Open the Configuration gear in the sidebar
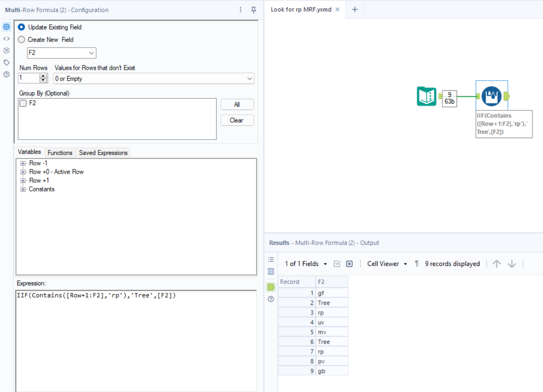Viewport: 543px width, 392px height. 6,26
